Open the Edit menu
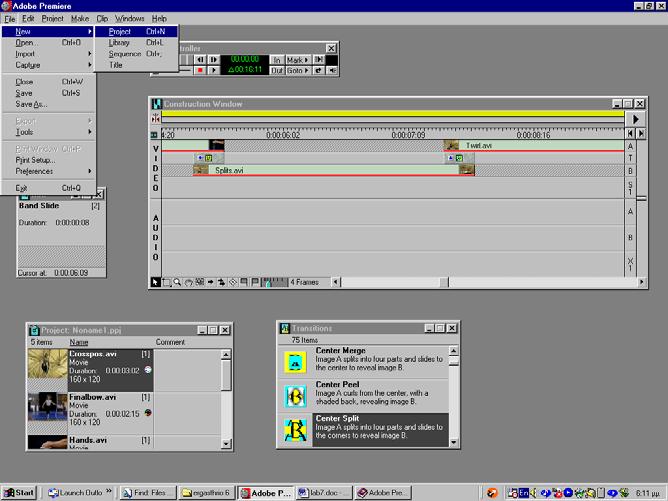Viewport: 668px width, 501px height. pyautogui.click(x=28, y=18)
